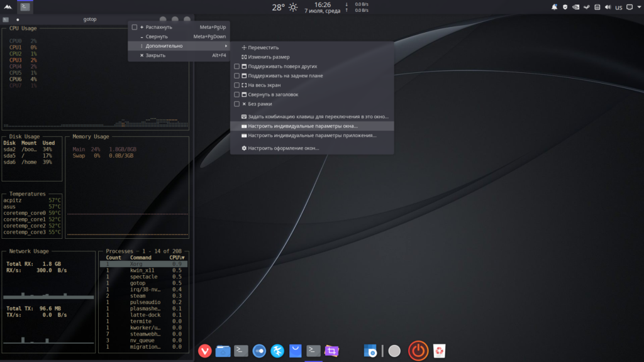This screenshot has height=362, width=644.
Task: Toggle the 'Без рамки' checkbox
Action: 237,104
